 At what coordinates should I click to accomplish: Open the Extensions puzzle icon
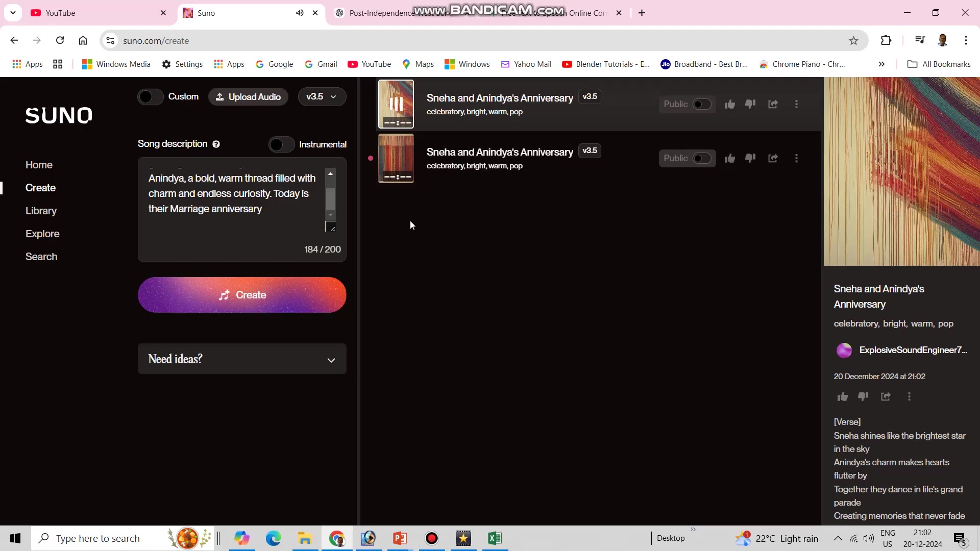click(886, 40)
